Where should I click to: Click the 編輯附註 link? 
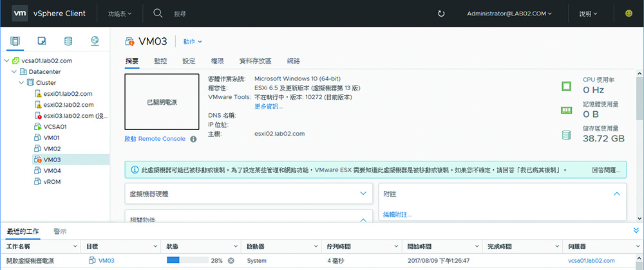[x=397, y=214]
